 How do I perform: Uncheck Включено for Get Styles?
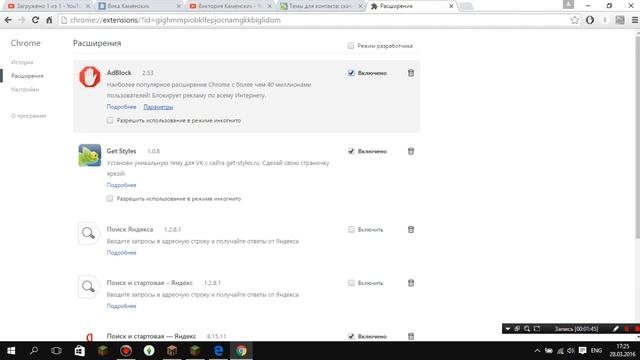coord(351,151)
